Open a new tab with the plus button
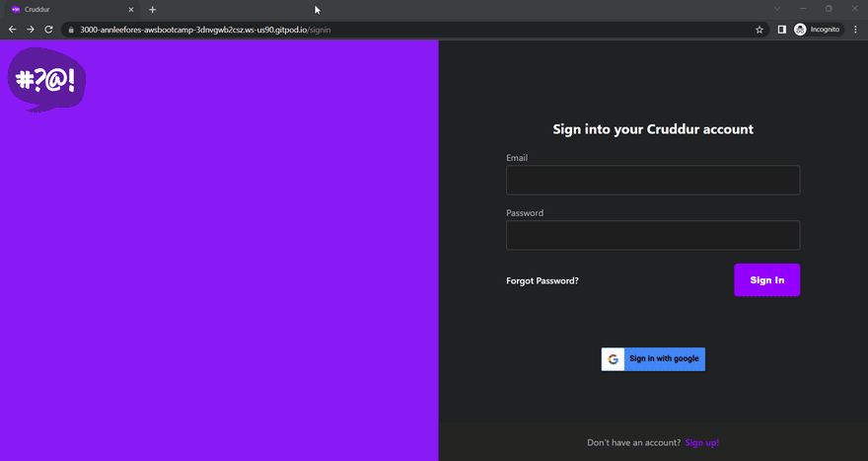Viewport: 868px width, 461px height. (x=152, y=10)
